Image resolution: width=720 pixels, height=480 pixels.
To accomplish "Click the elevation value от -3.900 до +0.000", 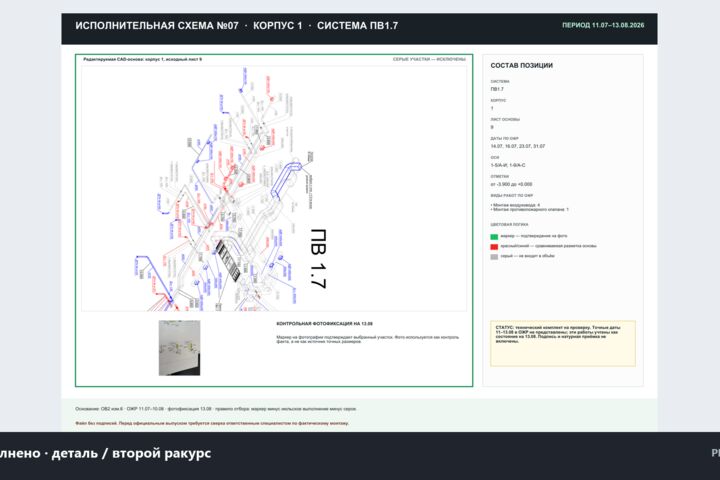I will click(x=511, y=184).
